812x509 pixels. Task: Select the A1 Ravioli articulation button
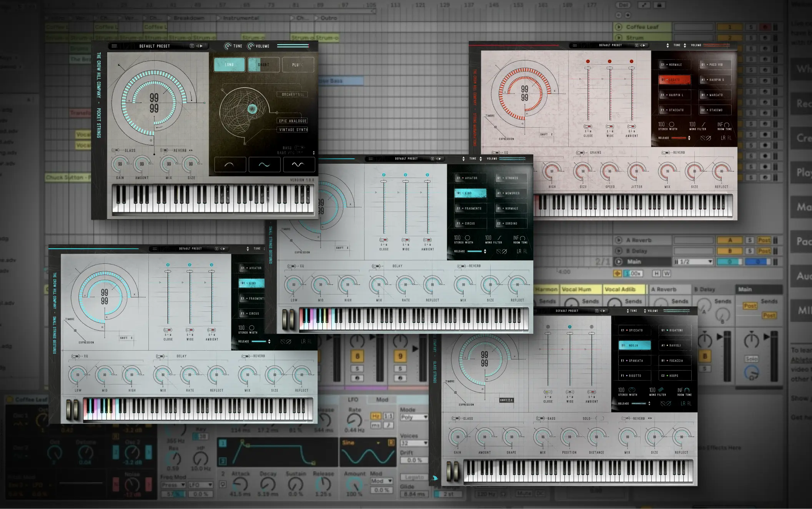675,345
